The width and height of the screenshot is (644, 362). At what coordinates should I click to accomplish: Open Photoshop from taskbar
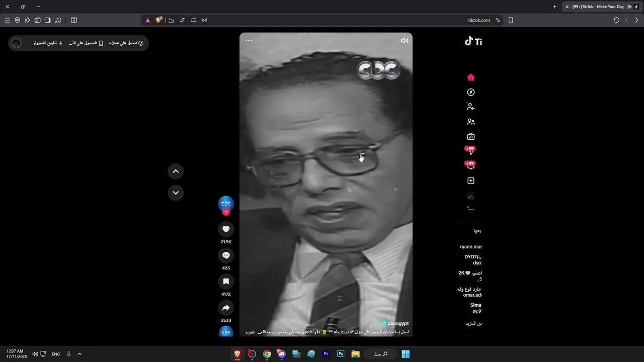(341, 354)
